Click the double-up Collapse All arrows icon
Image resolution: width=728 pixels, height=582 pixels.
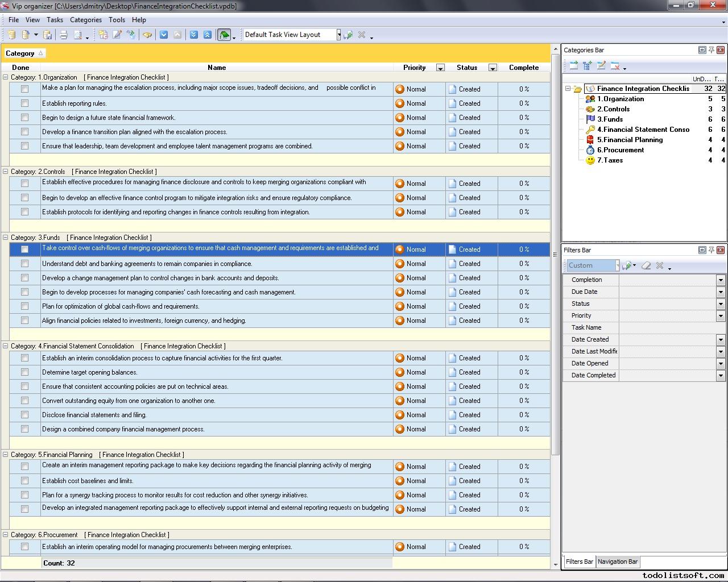pyautogui.click(x=208, y=35)
